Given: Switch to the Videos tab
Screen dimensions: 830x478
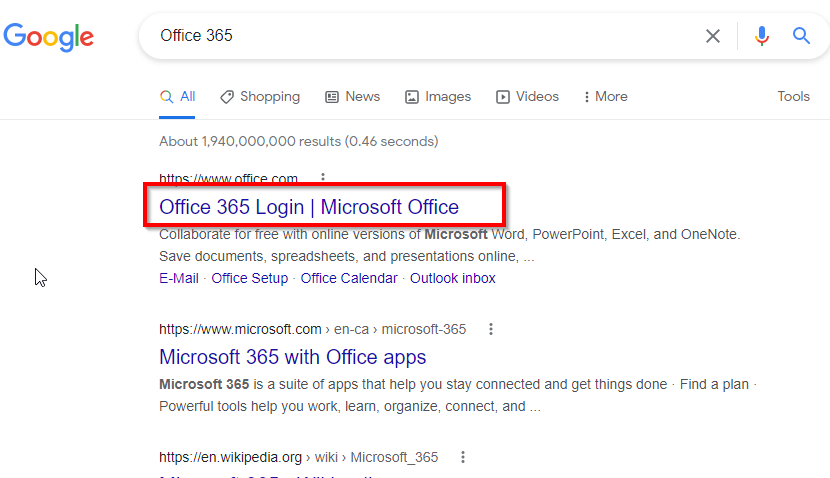Looking at the screenshot, I should 527,97.
